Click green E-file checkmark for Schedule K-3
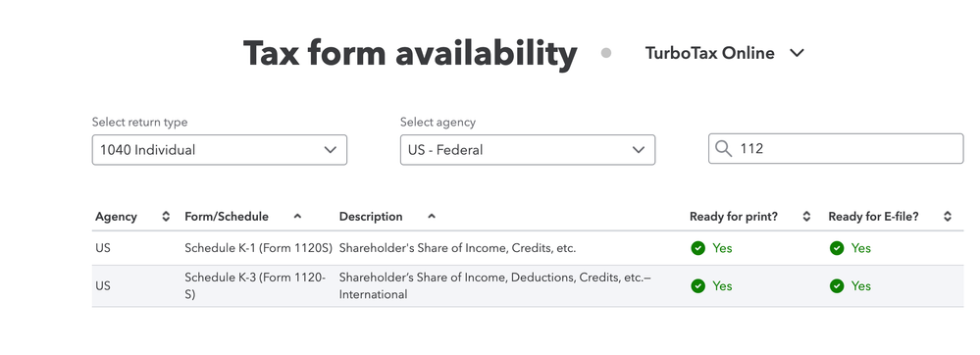The width and height of the screenshot is (980, 355). (836, 285)
